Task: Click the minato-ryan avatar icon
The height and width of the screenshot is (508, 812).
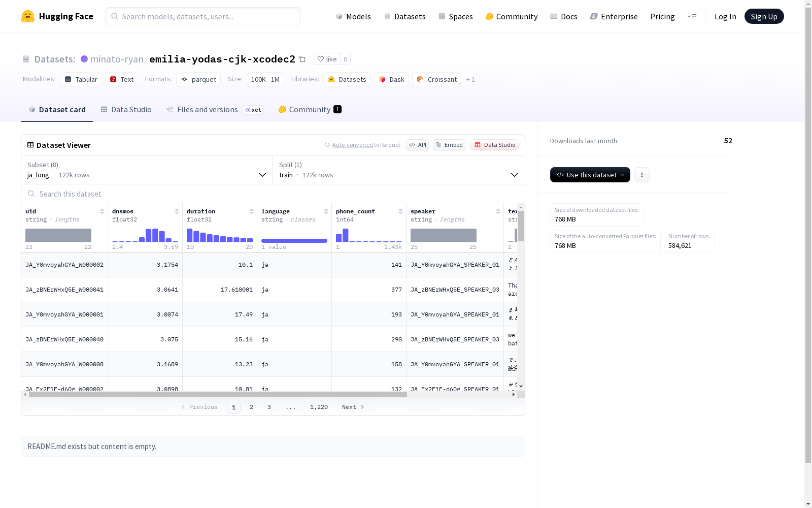Action: coord(84,59)
